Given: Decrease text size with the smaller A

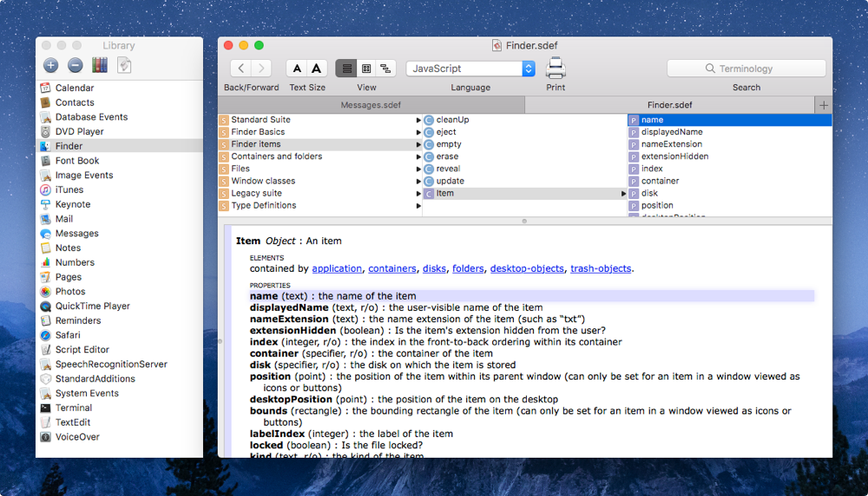Looking at the screenshot, I should pyautogui.click(x=298, y=69).
